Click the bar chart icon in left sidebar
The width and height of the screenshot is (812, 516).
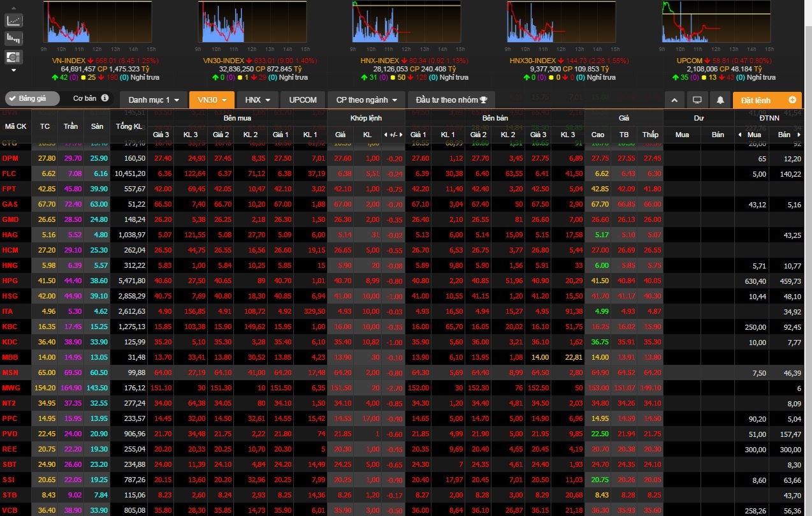pos(14,38)
